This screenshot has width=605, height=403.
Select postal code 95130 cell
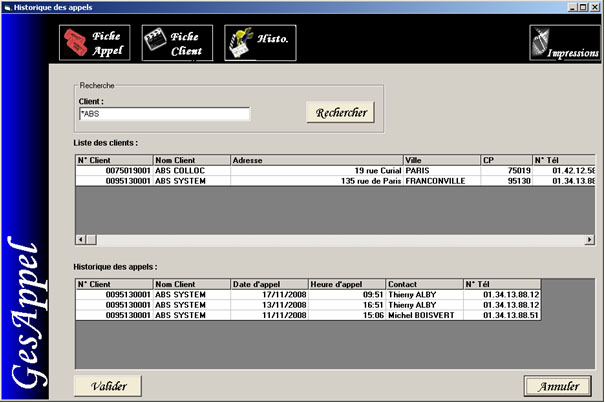tap(507, 181)
